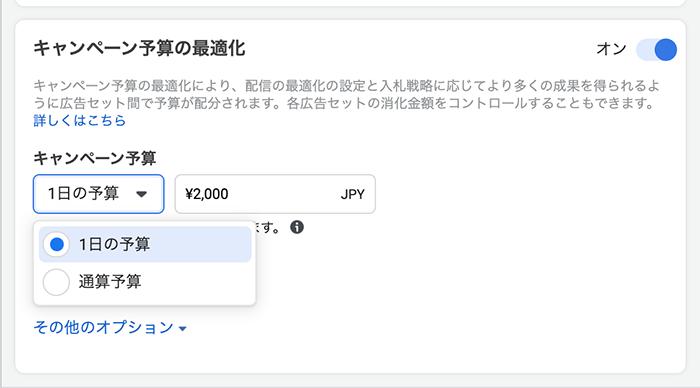Click the small arrow beside その他のオプション
Screen dimensions: 700x388
[x=182, y=329]
